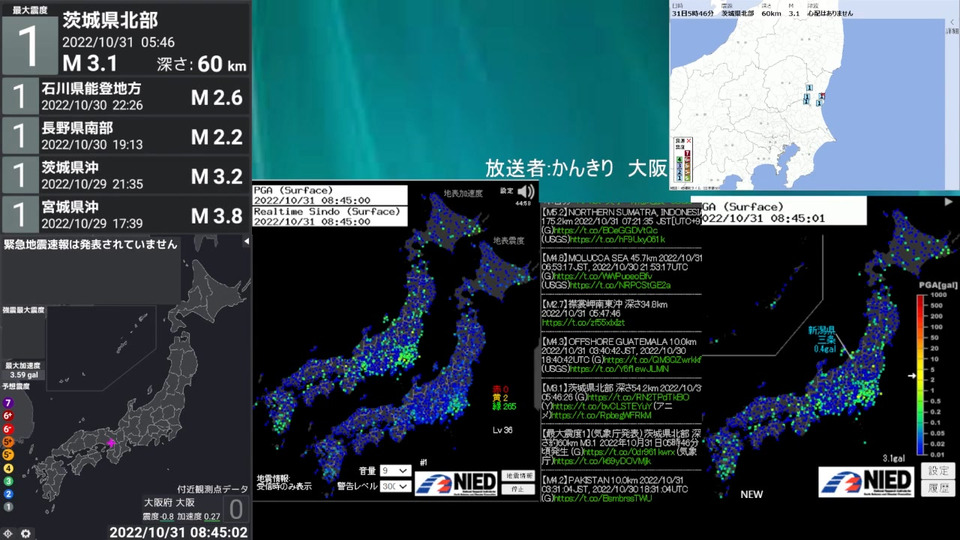Click the intensity 3 green legend circle

click(x=8, y=481)
